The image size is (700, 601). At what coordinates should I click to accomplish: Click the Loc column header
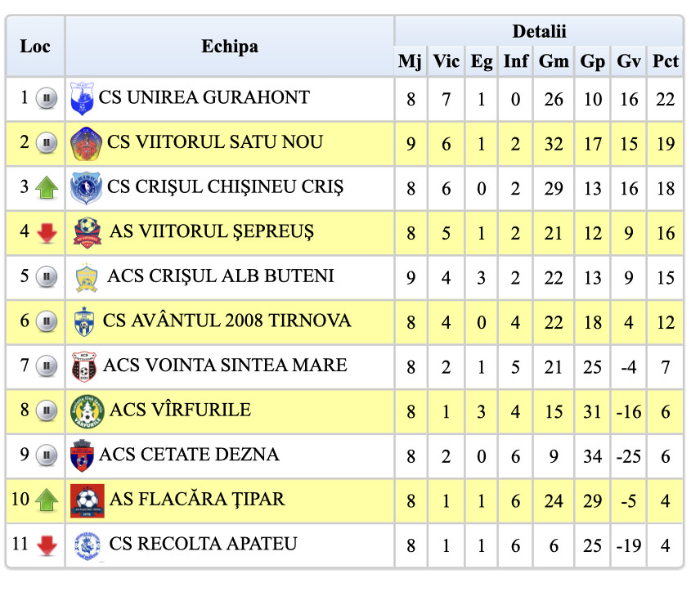tap(35, 47)
